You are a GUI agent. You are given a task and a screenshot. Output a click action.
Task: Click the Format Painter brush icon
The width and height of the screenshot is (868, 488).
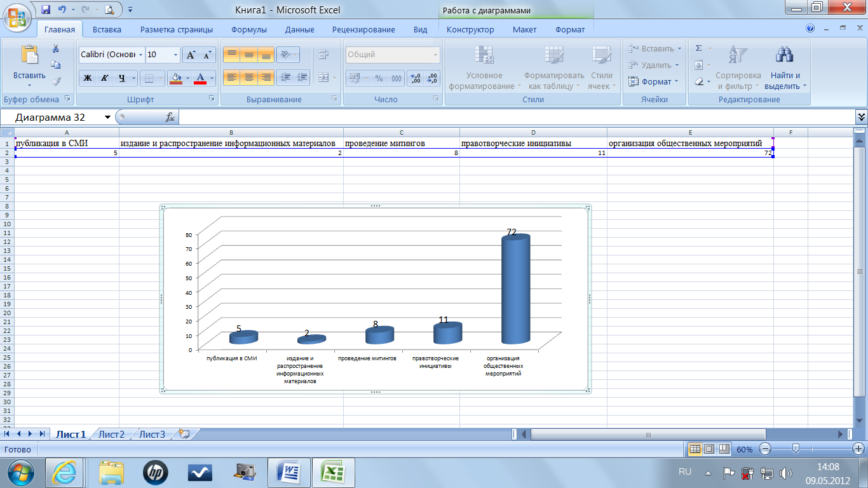coord(56,81)
